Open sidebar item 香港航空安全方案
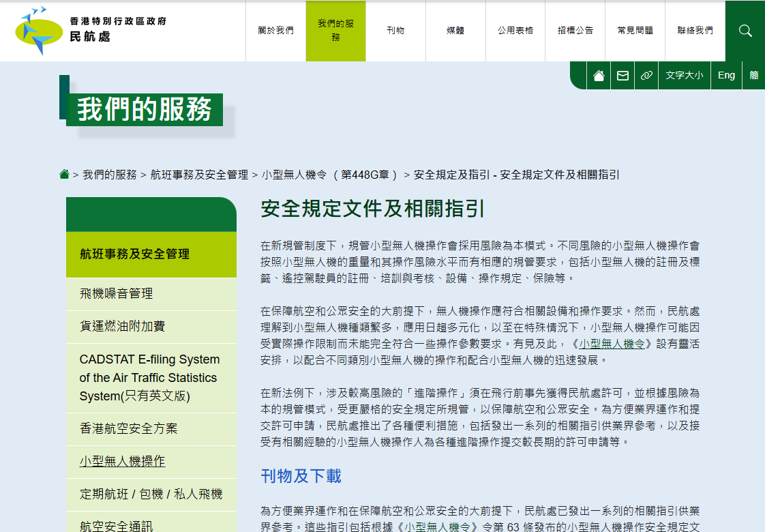This screenshot has height=532, width=765. pos(128,429)
